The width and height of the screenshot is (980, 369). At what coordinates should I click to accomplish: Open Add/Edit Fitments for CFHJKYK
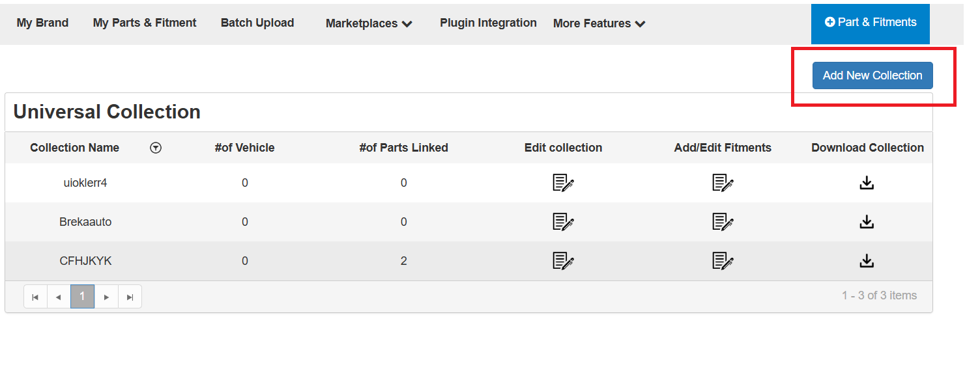[x=723, y=261]
